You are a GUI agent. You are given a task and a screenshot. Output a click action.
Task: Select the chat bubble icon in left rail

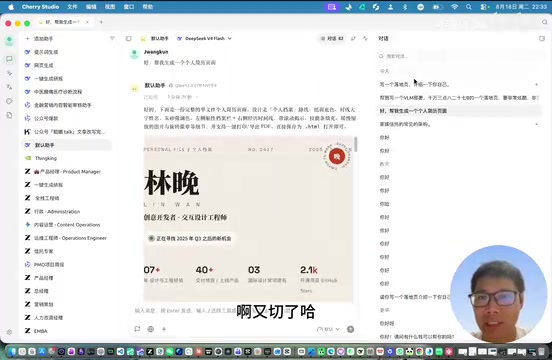(x=9, y=59)
